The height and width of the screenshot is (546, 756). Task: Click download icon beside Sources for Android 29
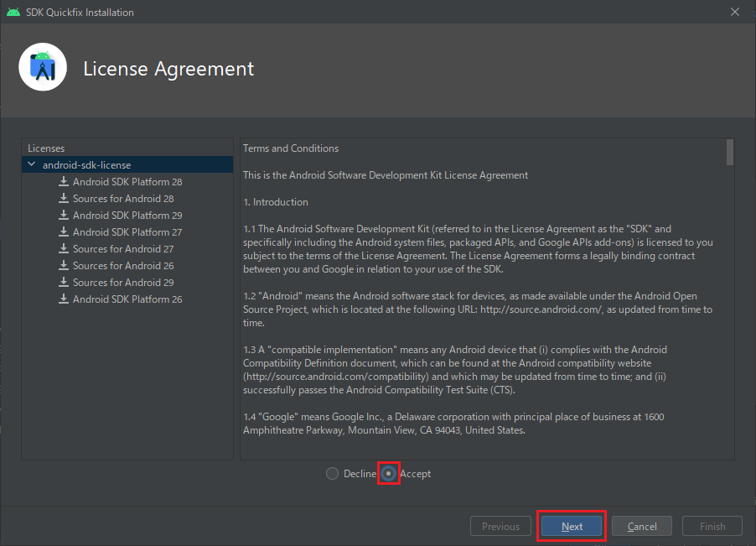pyautogui.click(x=63, y=282)
